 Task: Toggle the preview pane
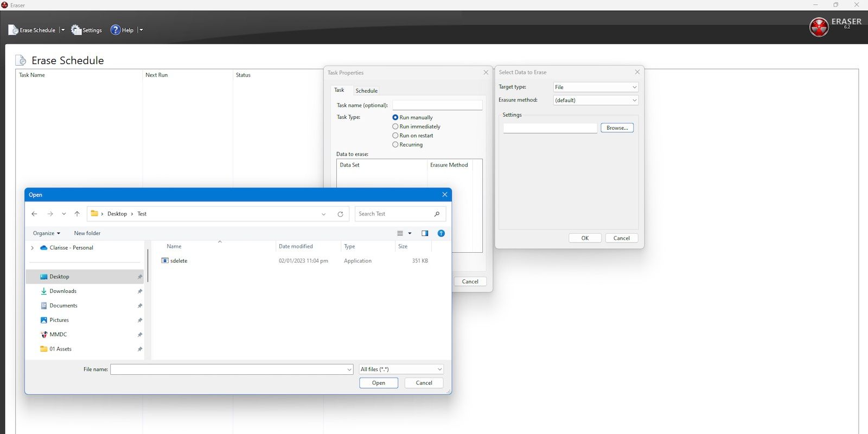point(425,233)
